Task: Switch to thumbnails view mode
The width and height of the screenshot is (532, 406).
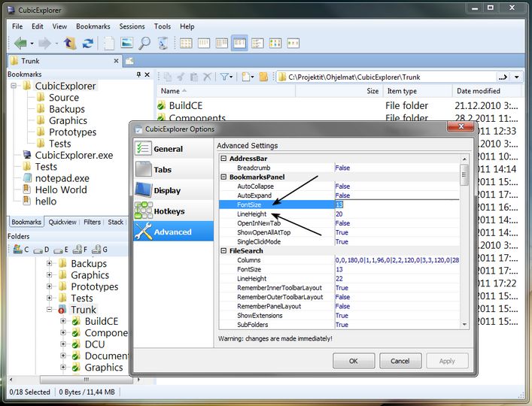Action: (275, 44)
